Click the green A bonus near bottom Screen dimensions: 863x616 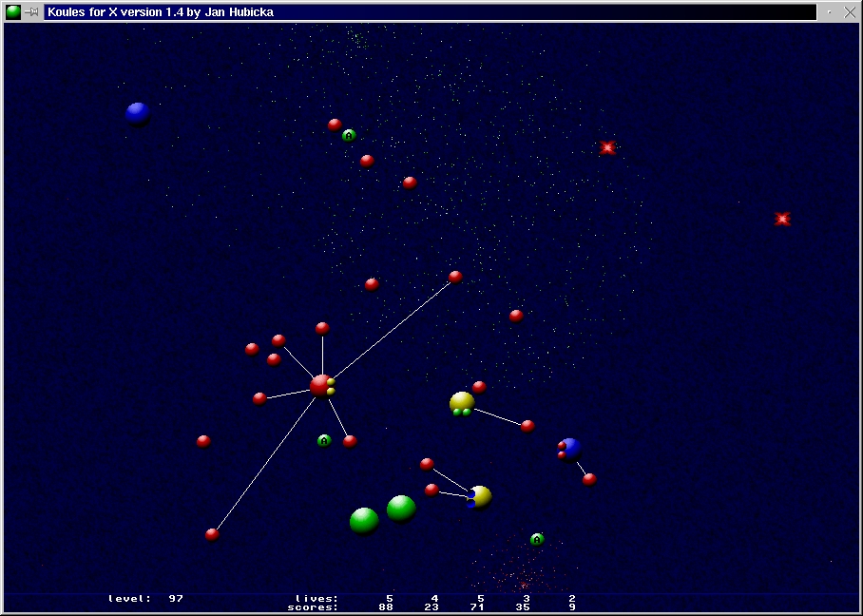(537, 539)
